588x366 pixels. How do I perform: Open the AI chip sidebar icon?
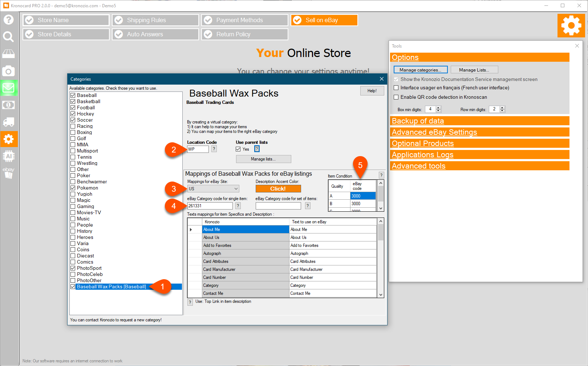pos(8,156)
